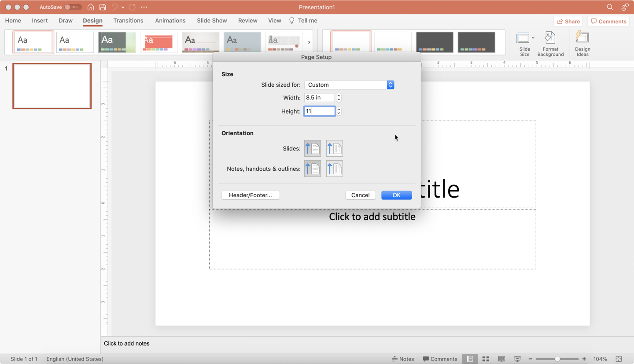
Task: Select landscape orientation for Slides
Action: click(335, 149)
